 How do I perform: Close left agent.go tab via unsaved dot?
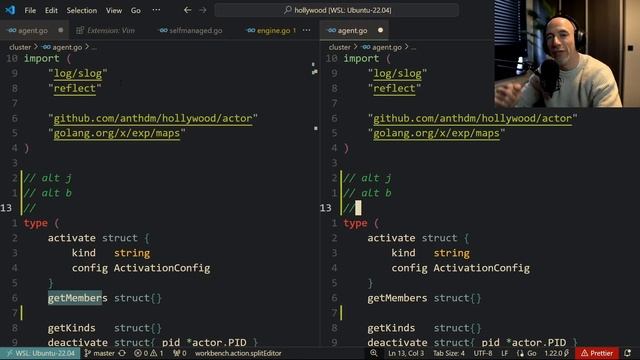click(x=61, y=30)
